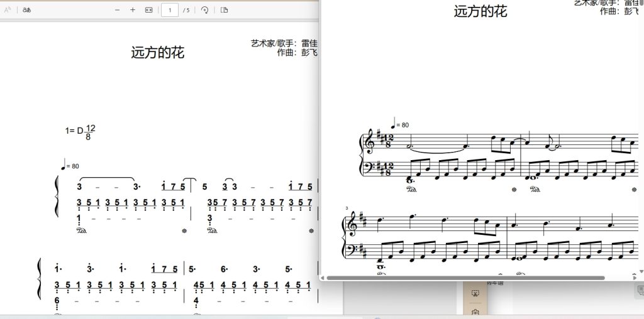The height and width of the screenshot is (319, 644).
Task: Open the page view layout option
Action: (225, 10)
